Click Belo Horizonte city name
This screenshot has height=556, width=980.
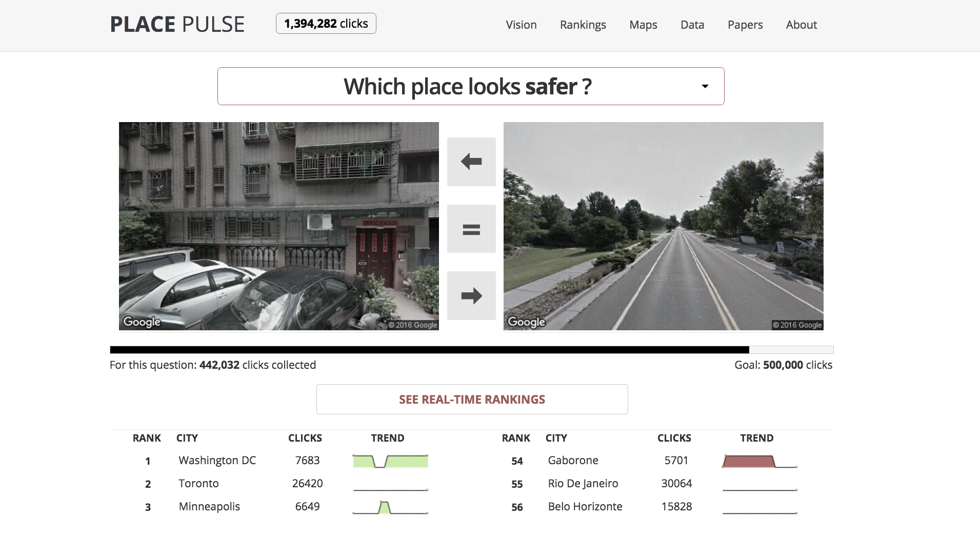point(585,506)
